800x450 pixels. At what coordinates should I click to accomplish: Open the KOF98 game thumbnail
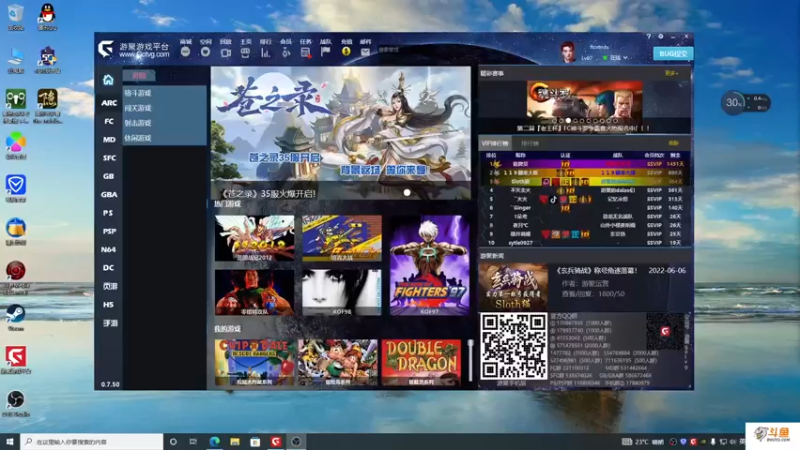pyautogui.click(x=341, y=292)
